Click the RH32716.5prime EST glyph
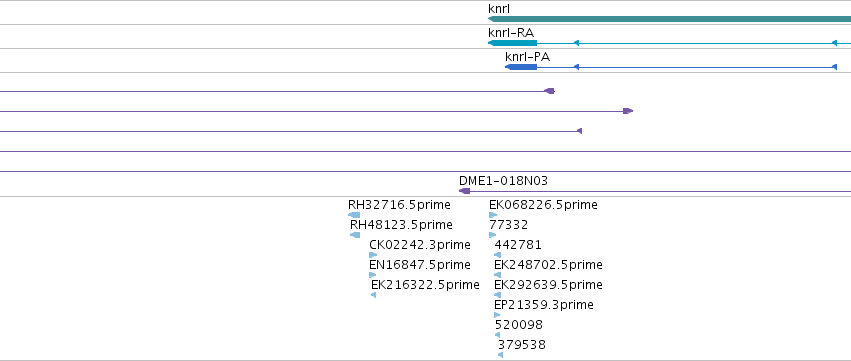This screenshot has height=361, width=851. coord(354,215)
